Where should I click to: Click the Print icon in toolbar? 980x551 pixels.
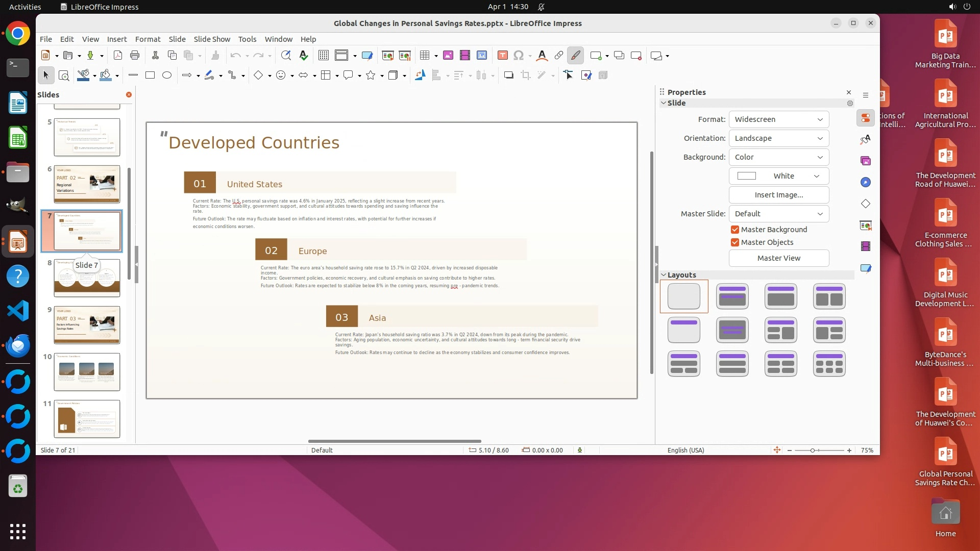click(135, 56)
